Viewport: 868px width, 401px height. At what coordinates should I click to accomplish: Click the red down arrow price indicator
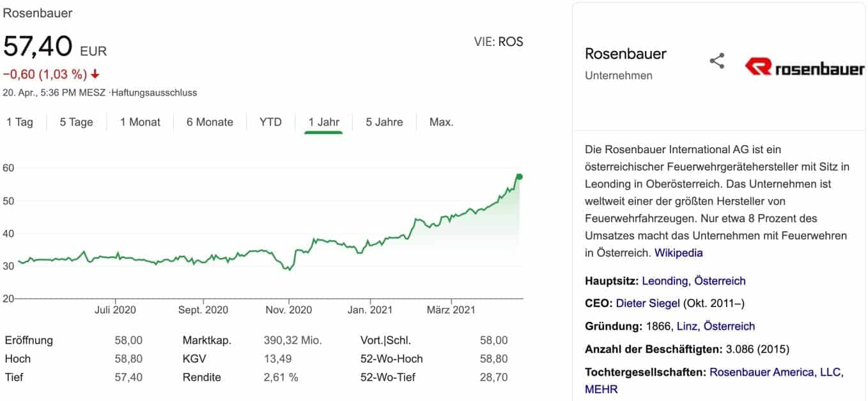(95, 74)
